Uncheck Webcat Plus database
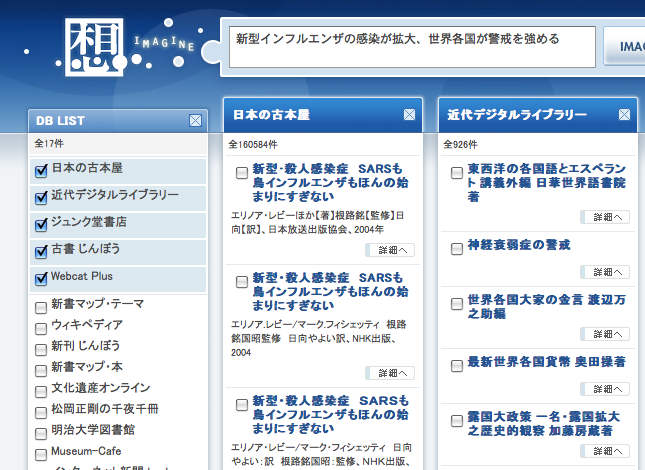The image size is (645, 470). pos(41,279)
